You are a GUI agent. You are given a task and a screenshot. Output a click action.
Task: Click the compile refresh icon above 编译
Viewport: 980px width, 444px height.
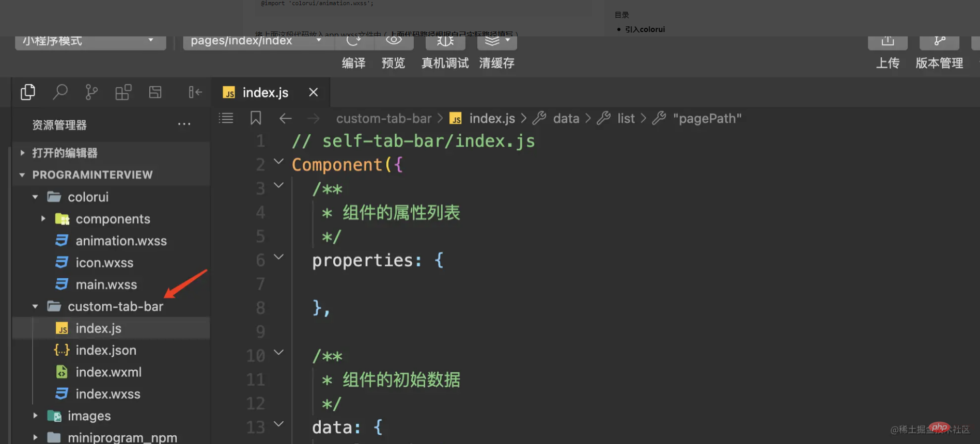[353, 41]
